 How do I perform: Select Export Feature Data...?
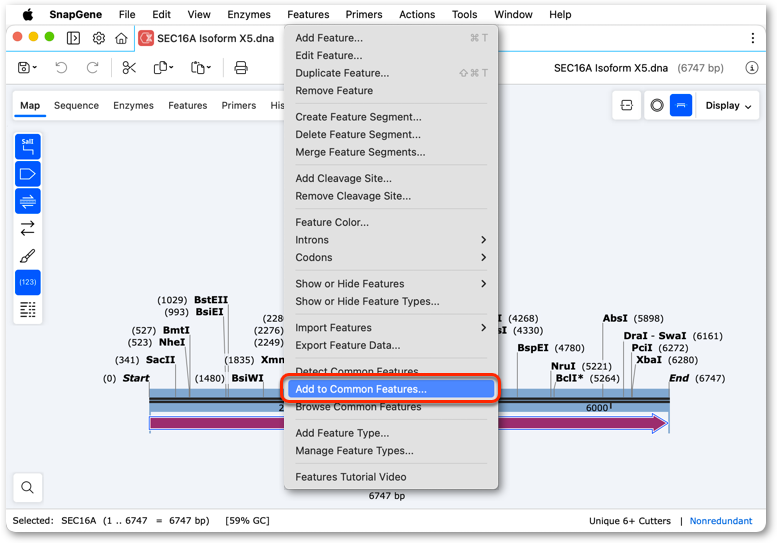390,345
